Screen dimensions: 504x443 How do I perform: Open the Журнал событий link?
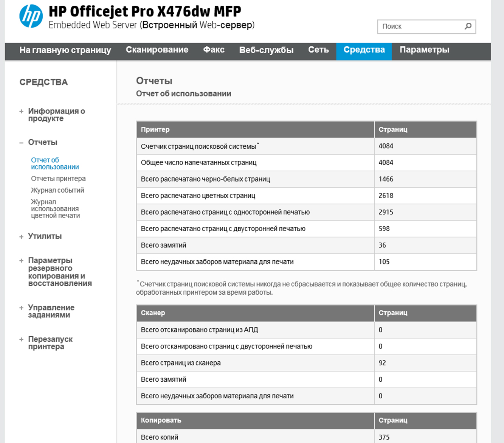[x=57, y=190]
